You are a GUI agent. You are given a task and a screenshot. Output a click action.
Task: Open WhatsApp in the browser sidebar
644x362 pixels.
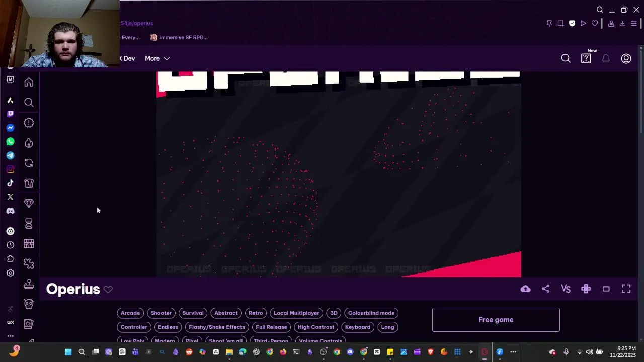click(10, 142)
